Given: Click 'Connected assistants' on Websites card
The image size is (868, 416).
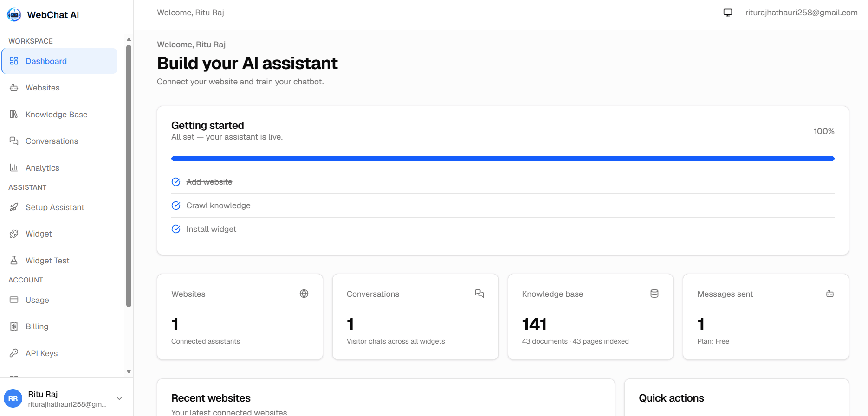Looking at the screenshot, I should [x=206, y=341].
